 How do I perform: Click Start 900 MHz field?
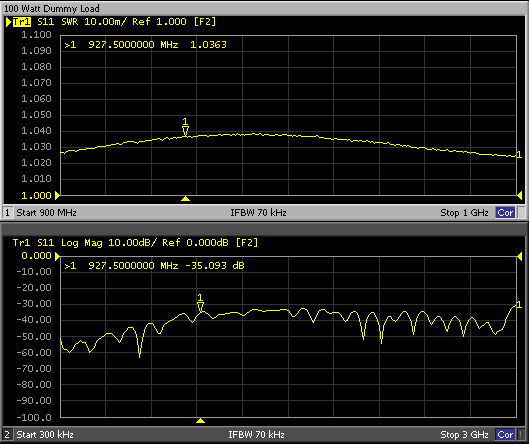46,213
